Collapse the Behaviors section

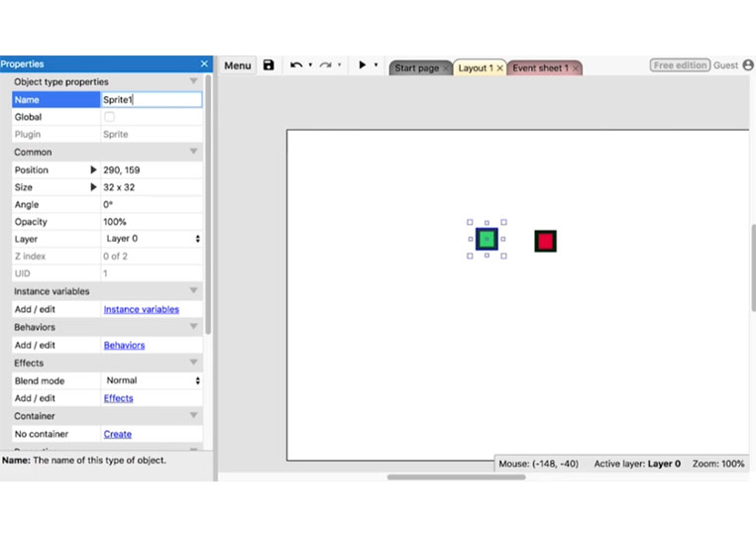[193, 326]
